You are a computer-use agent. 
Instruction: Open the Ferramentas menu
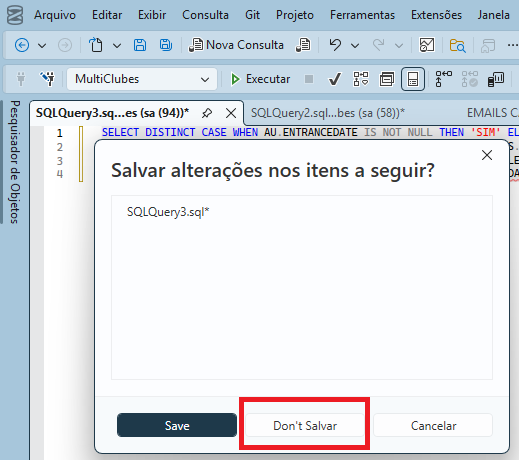pos(362,15)
